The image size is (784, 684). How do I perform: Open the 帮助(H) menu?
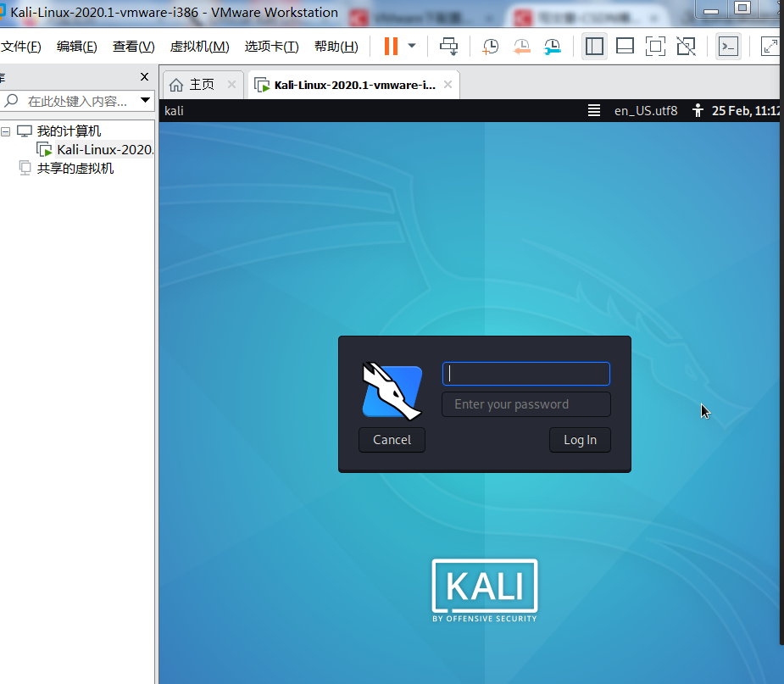click(336, 47)
